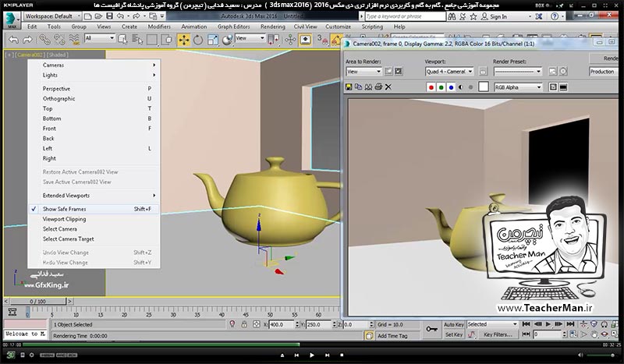Activate the Select and Scale tool
This screenshot has height=364, width=624.
click(213, 40)
